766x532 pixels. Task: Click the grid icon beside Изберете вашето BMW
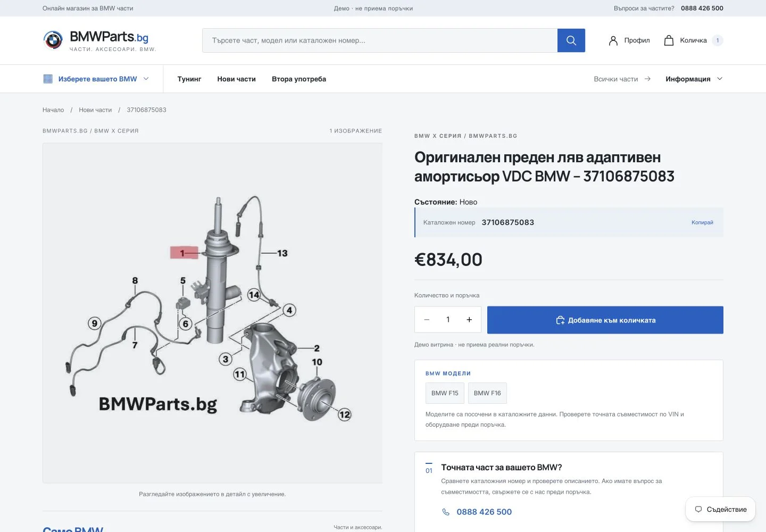[x=48, y=79]
